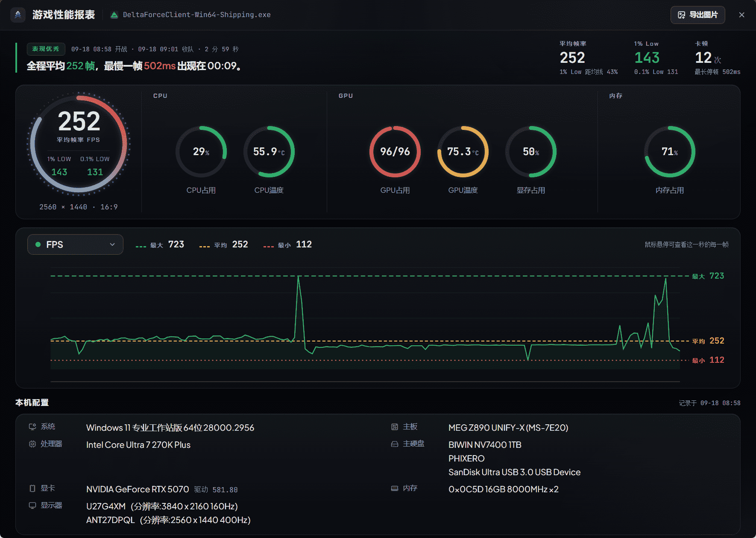Click the GPU占用 96/96 gauge

(395, 152)
